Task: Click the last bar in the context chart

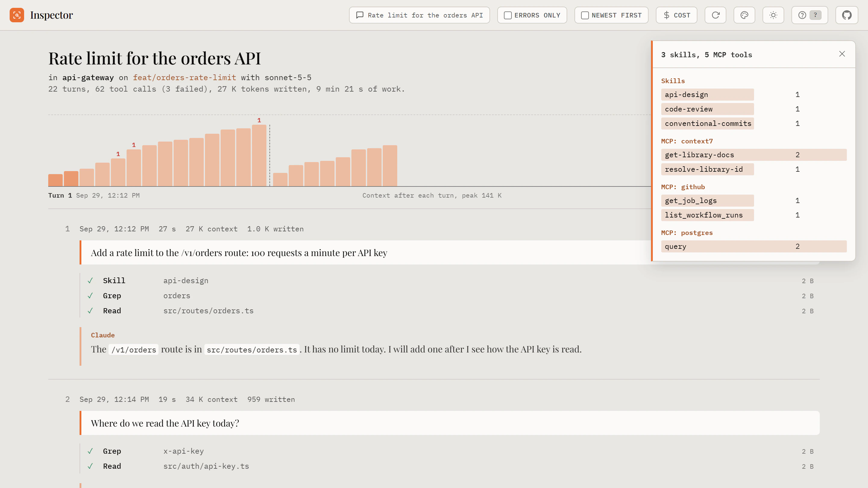Action: pos(390,166)
